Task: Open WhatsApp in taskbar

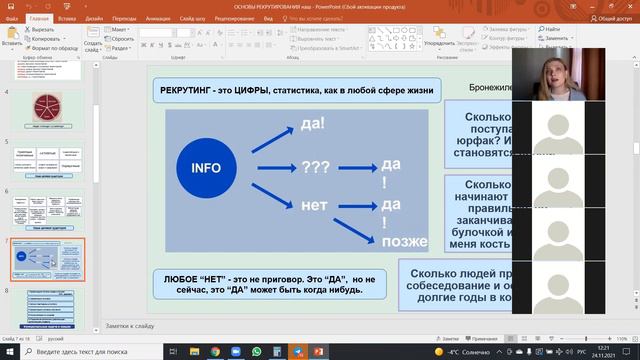Action: pos(256,351)
